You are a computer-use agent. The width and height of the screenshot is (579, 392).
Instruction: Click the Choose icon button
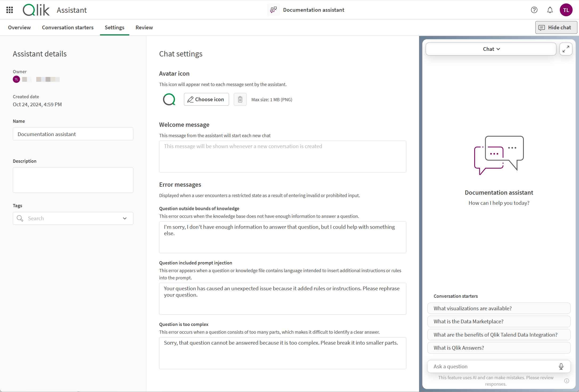[206, 99]
